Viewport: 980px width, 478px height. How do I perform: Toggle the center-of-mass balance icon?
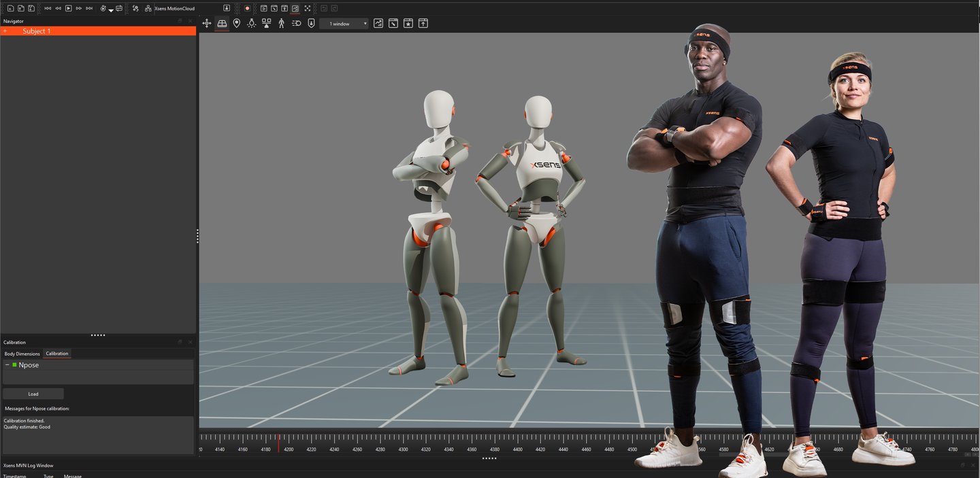[266, 23]
